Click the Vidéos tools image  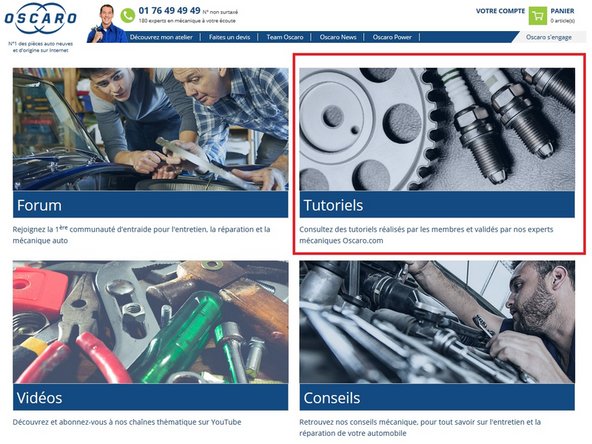click(x=150, y=322)
